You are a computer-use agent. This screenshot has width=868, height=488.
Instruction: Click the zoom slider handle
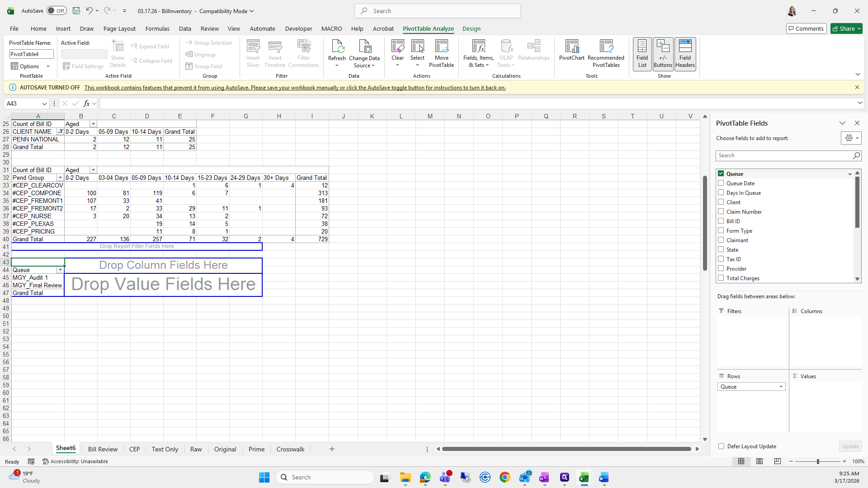[818, 461]
